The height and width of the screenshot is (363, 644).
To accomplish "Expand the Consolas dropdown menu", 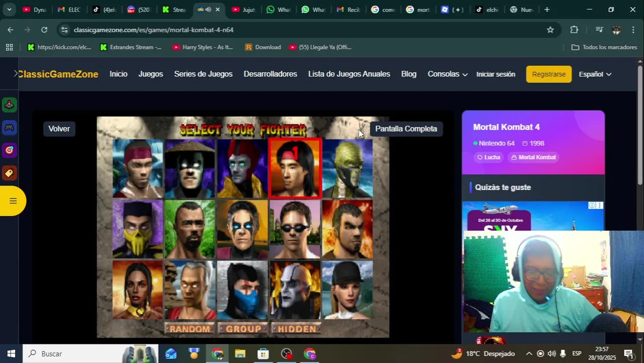I will (447, 74).
